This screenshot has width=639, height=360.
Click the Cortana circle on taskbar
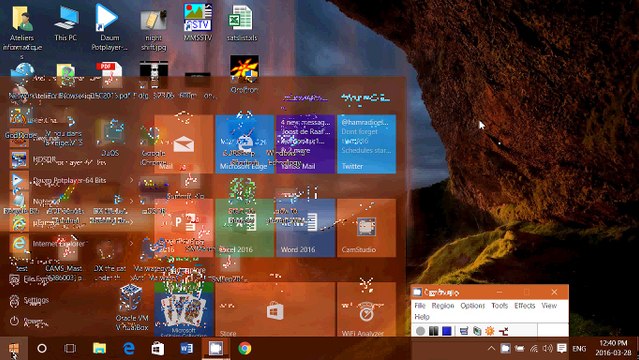(42, 349)
